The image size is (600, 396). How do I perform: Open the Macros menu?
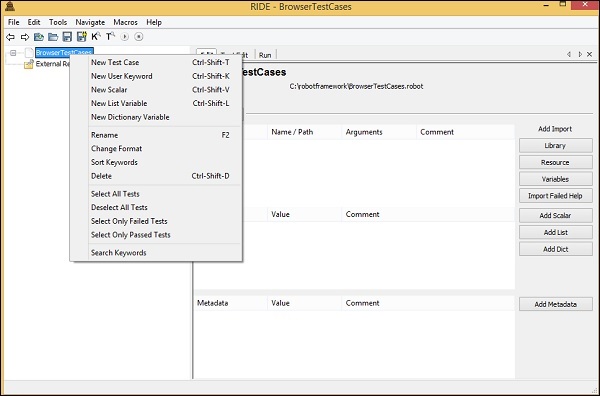tap(125, 22)
